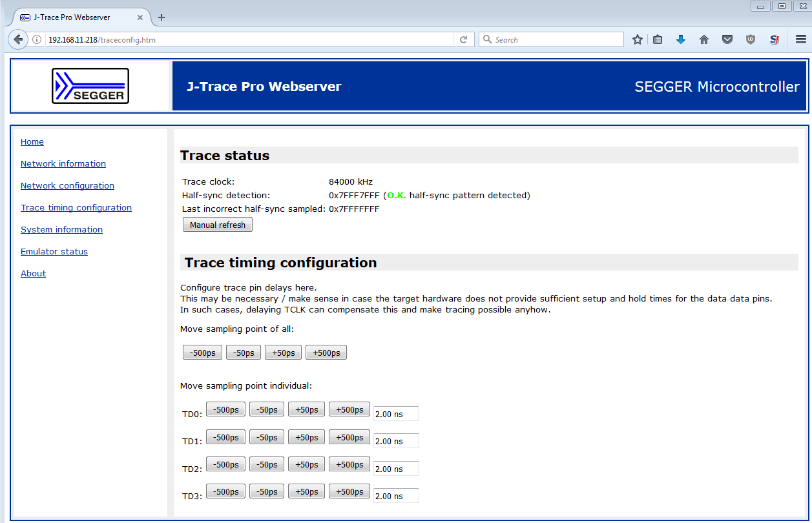This screenshot has height=523, width=812.
Task: Minimize the browser window
Action: click(761, 6)
